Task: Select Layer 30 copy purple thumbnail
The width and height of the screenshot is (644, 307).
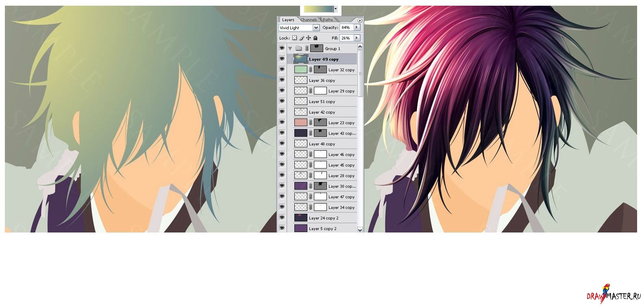Action: [301, 186]
